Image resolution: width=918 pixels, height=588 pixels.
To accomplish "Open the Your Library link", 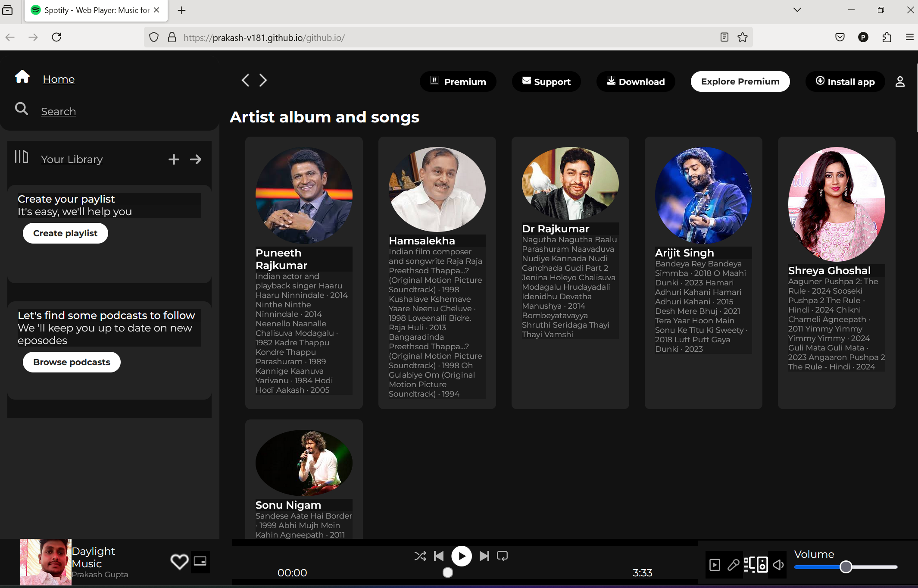I will (x=72, y=160).
